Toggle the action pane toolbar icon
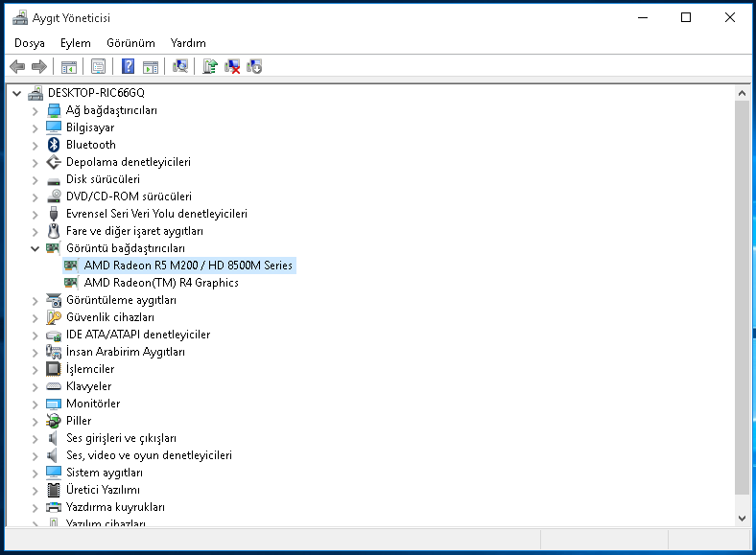 tap(151, 66)
